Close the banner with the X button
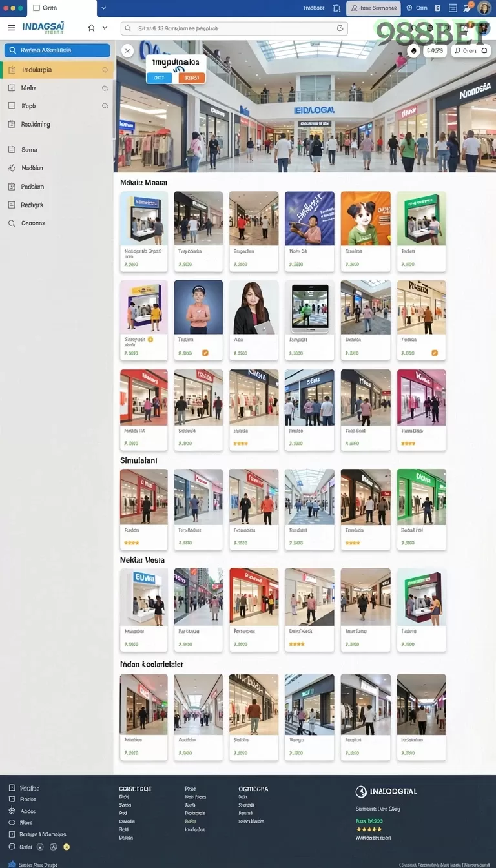This screenshot has width=496, height=868. click(x=127, y=50)
